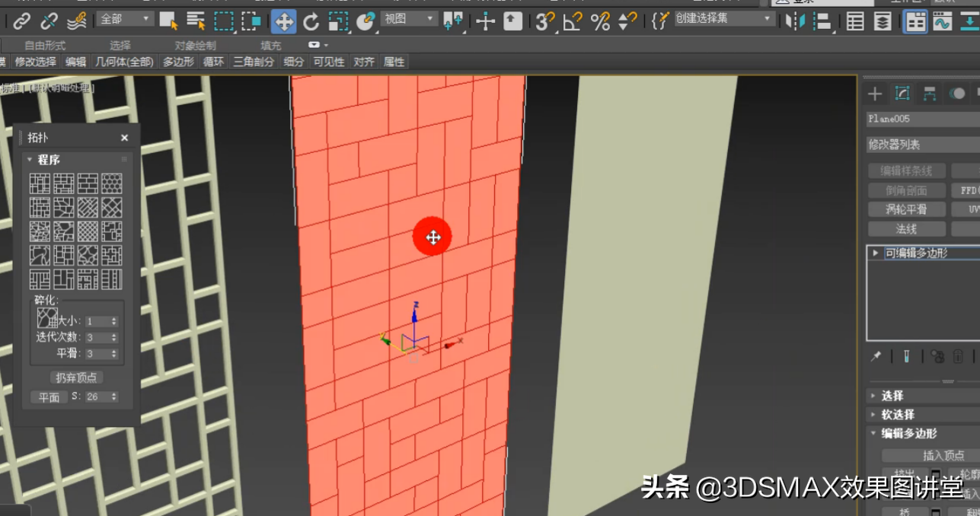Viewport: 980px width, 516px height.
Task: Click the Edit Named Selection Sets icon
Action: (660, 21)
